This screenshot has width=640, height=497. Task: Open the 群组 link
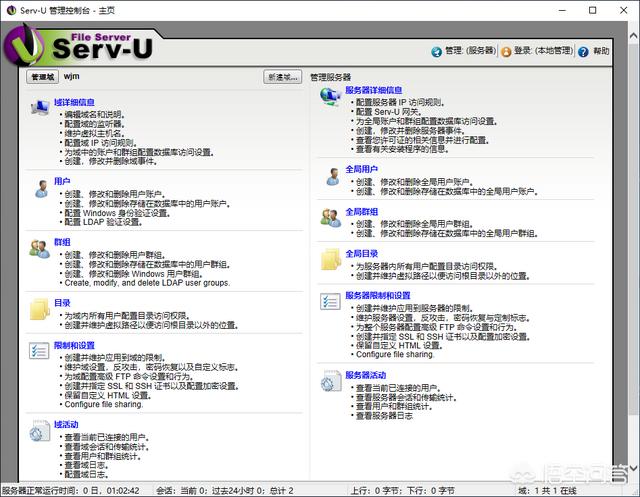62,242
